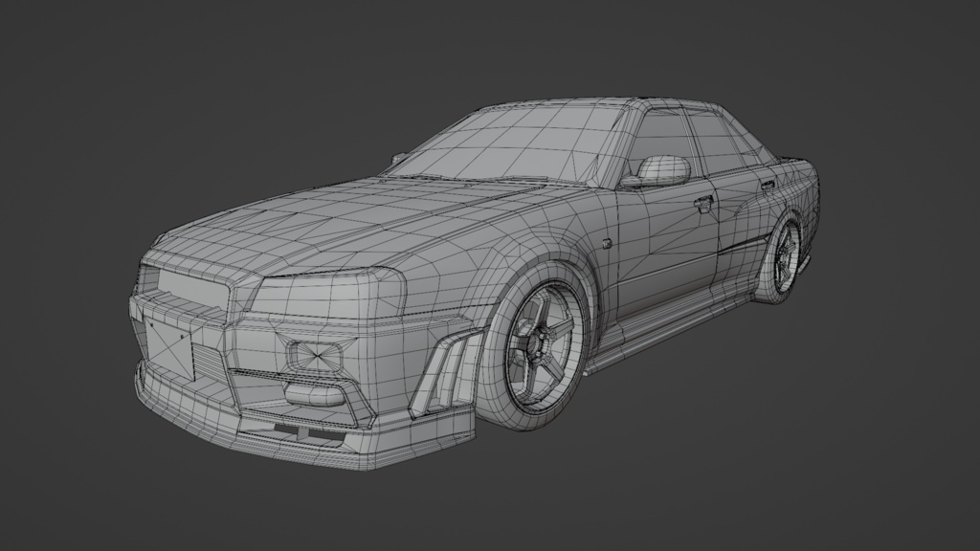Select the car hood mesh
Image resolution: width=980 pixels, height=551 pixels.
coord(383,220)
